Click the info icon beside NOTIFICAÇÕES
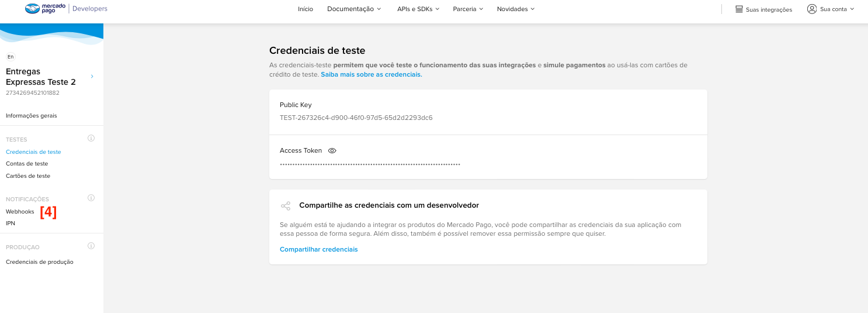This screenshot has width=868, height=313. tap(91, 198)
